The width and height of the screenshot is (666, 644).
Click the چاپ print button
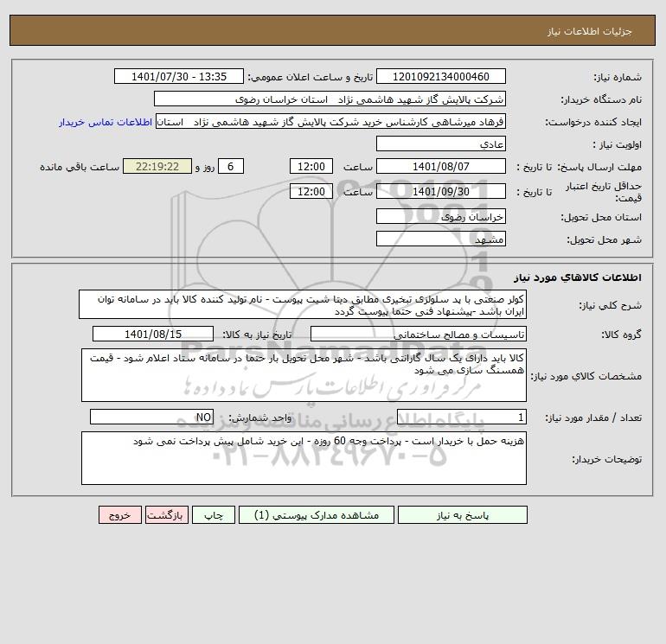point(214,515)
